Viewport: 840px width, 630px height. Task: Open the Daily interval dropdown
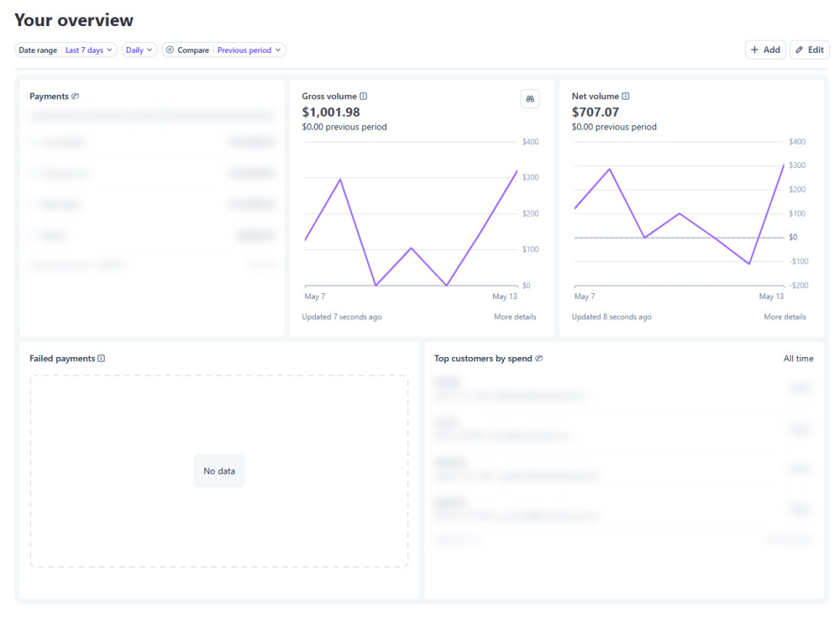pyautogui.click(x=139, y=50)
